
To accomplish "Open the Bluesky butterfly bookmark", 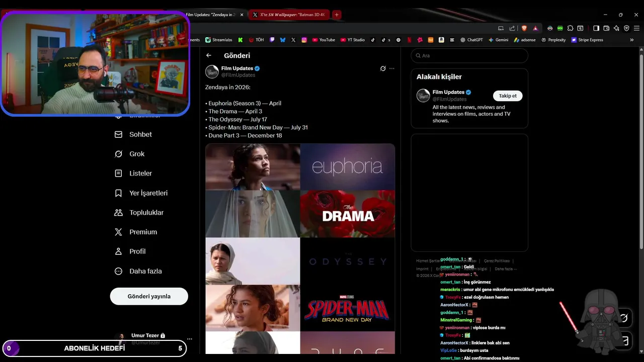I will [283, 40].
